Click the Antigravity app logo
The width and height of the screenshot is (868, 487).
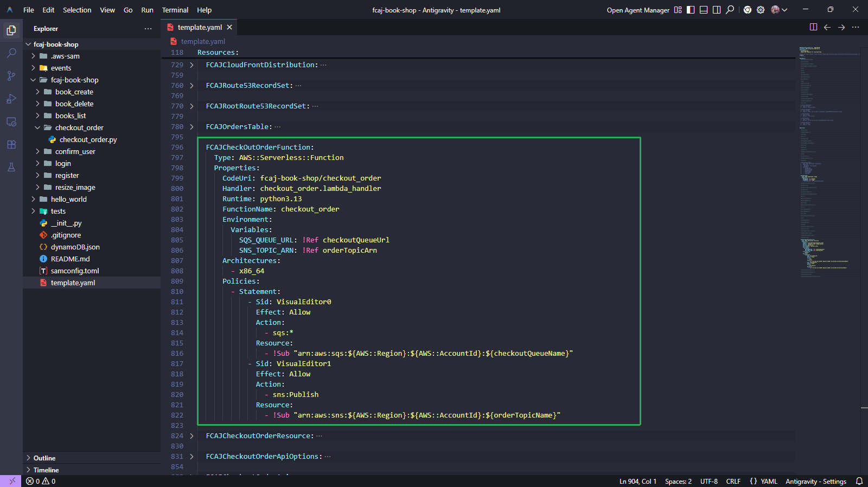click(10, 10)
